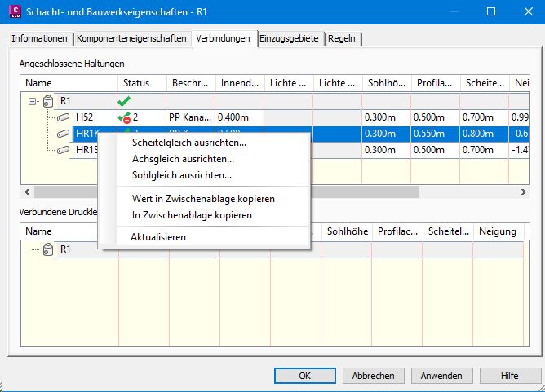Click the 0.300m Sohlhöhe cell of H52
This screenshot has width=545, height=392.
click(x=387, y=117)
